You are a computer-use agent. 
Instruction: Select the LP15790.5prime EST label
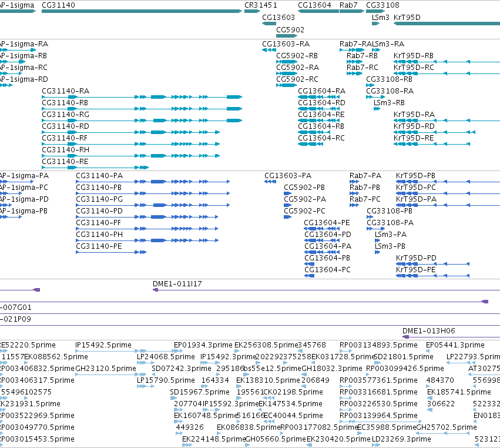166,380
